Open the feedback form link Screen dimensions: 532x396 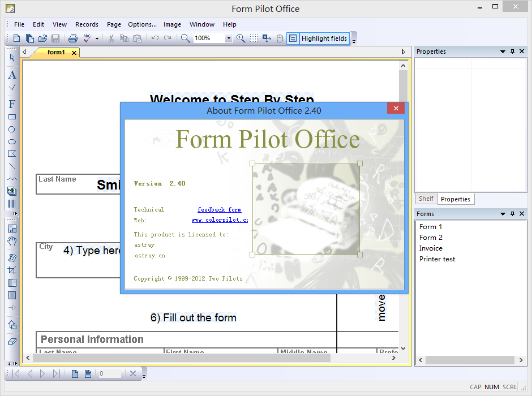[x=220, y=209]
